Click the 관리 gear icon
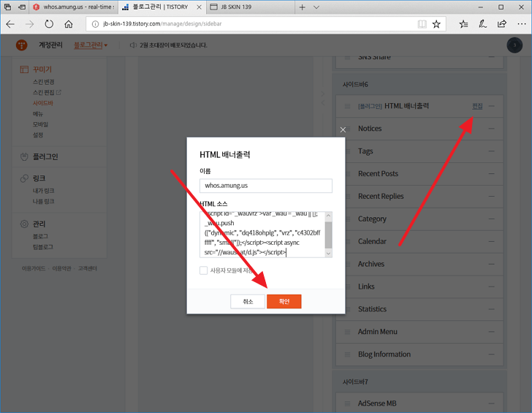The width and height of the screenshot is (532, 413). pyautogui.click(x=24, y=224)
